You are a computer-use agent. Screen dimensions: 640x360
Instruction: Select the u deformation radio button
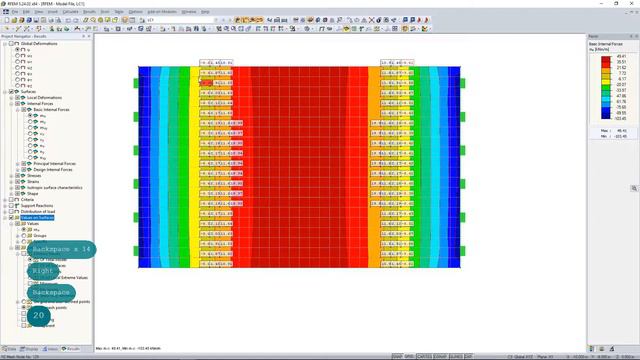pyautogui.click(x=18, y=49)
